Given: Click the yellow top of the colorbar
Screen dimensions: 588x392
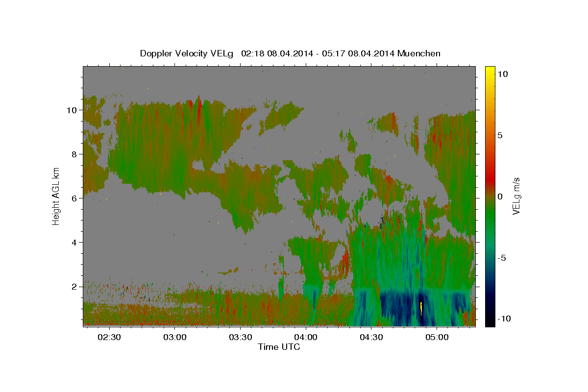Looking at the screenshot, I should [490, 70].
